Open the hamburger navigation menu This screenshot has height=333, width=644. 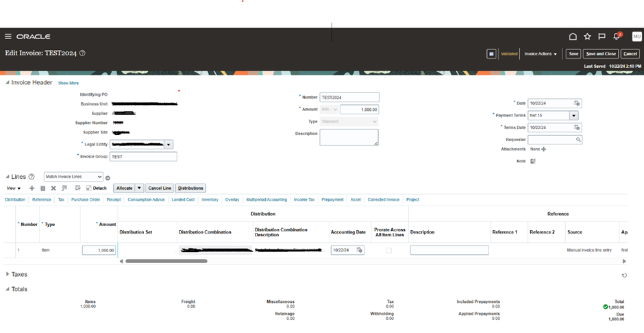coord(8,37)
